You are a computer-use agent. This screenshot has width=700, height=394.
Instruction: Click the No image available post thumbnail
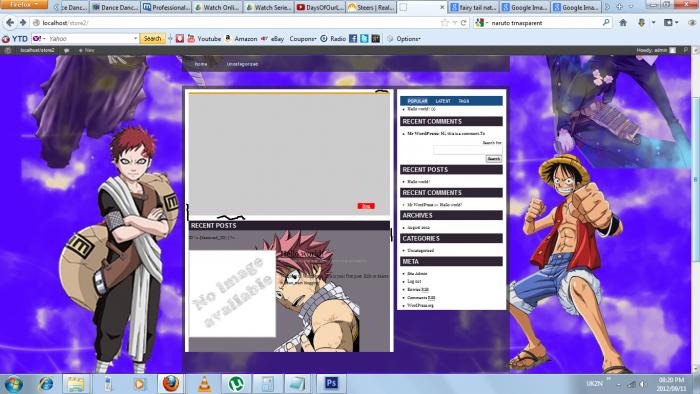pos(232,294)
